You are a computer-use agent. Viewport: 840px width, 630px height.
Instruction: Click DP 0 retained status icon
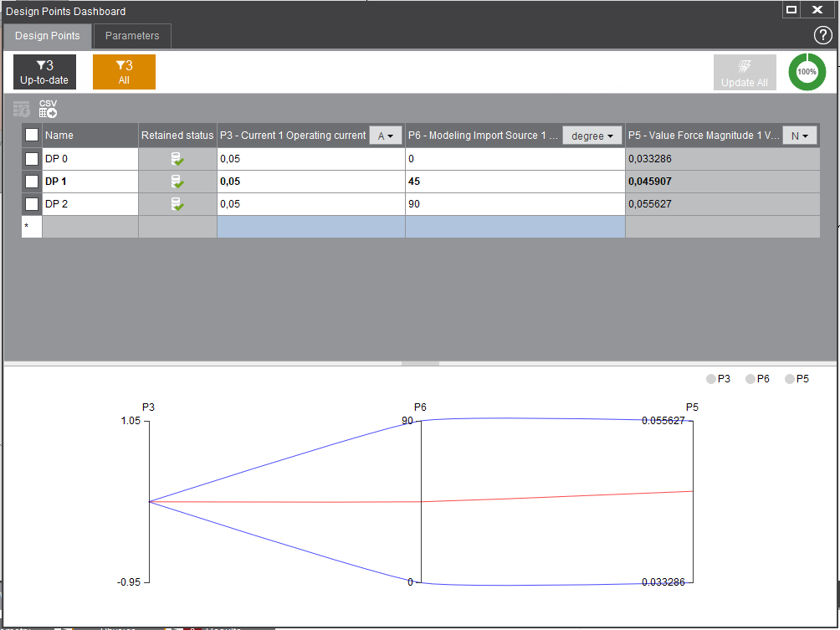[x=177, y=159]
